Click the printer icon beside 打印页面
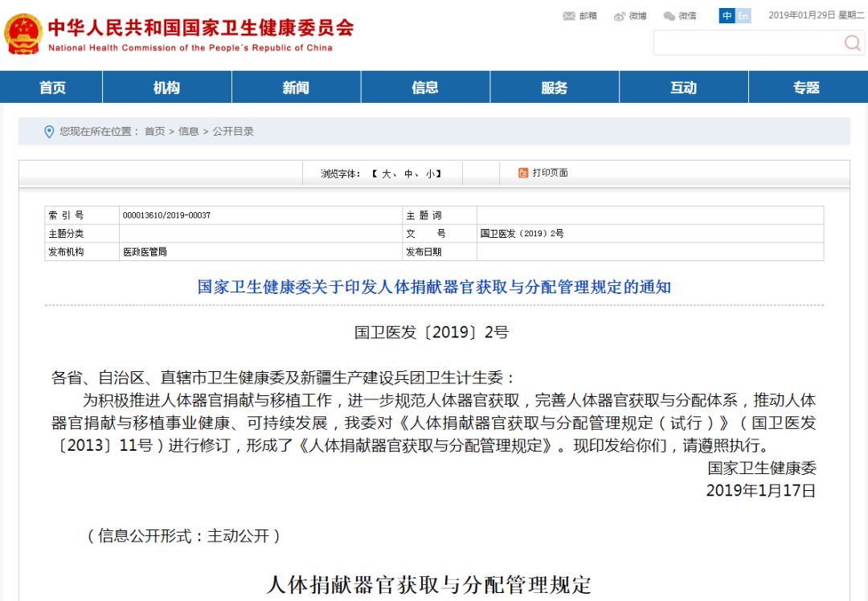 coord(523,173)
